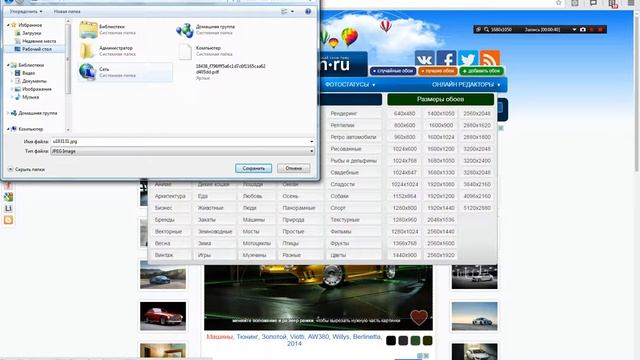Collapse the Избранное tree node
Viewport: 640px width, 360px height.
8,25
